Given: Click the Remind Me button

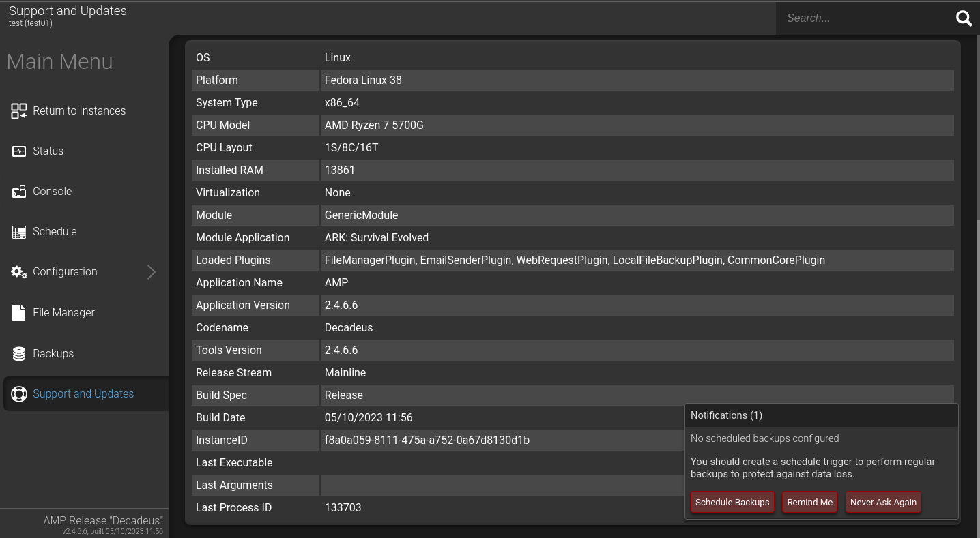Looking at the screenshot, I should tap(809, 503).
